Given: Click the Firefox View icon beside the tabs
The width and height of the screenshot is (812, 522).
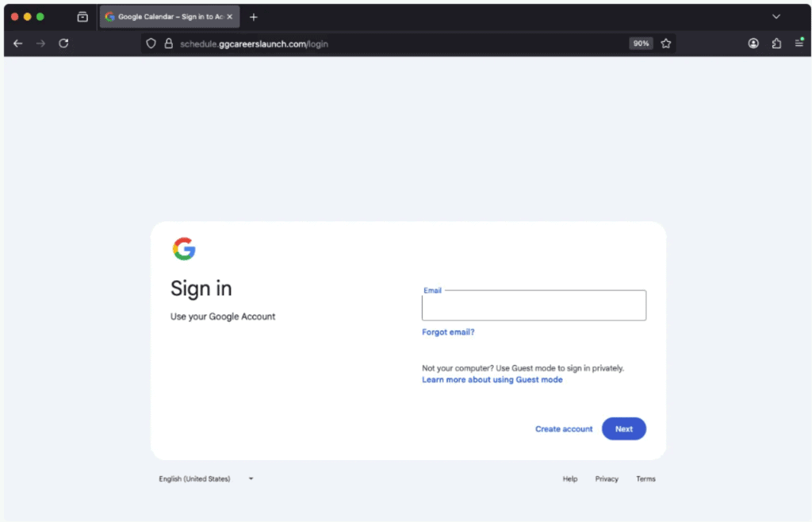Looking at the screenshot, I should [x=82, y=17].
